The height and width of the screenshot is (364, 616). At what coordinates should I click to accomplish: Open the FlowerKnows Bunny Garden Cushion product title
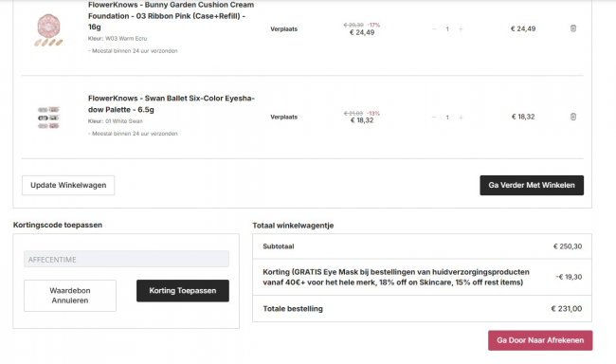tap(171, 16)
